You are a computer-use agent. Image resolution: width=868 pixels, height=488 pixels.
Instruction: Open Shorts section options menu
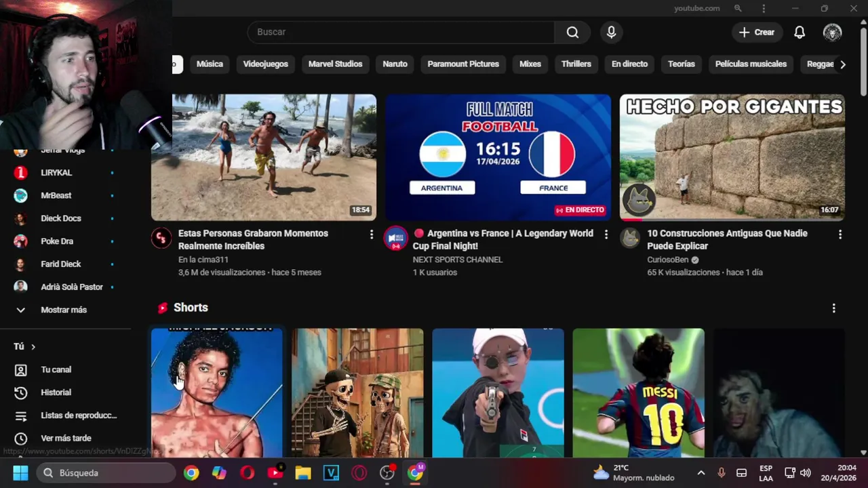833,308
